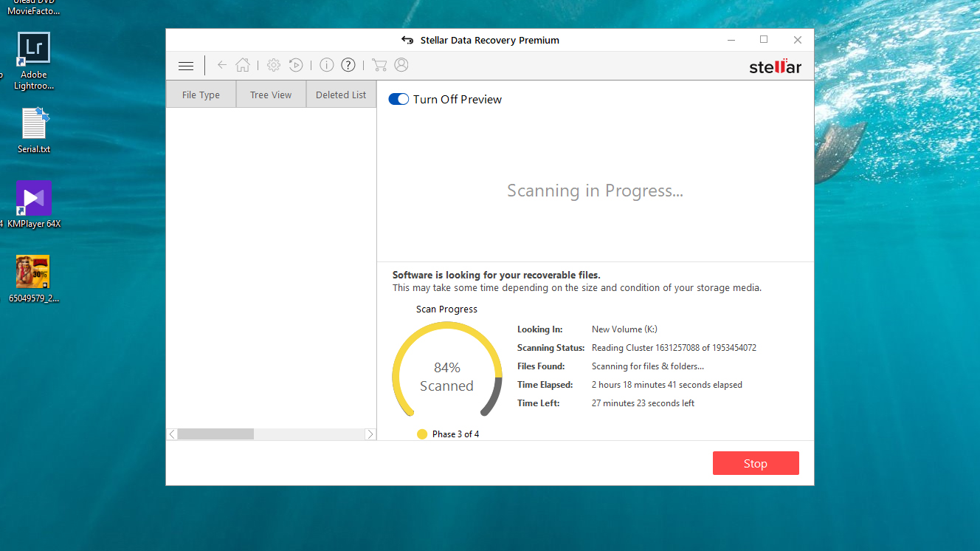This screenshot has width=980, height=551.
Task: Click the back-arrow icon in title bar
Action: click(x=407, y=40)
